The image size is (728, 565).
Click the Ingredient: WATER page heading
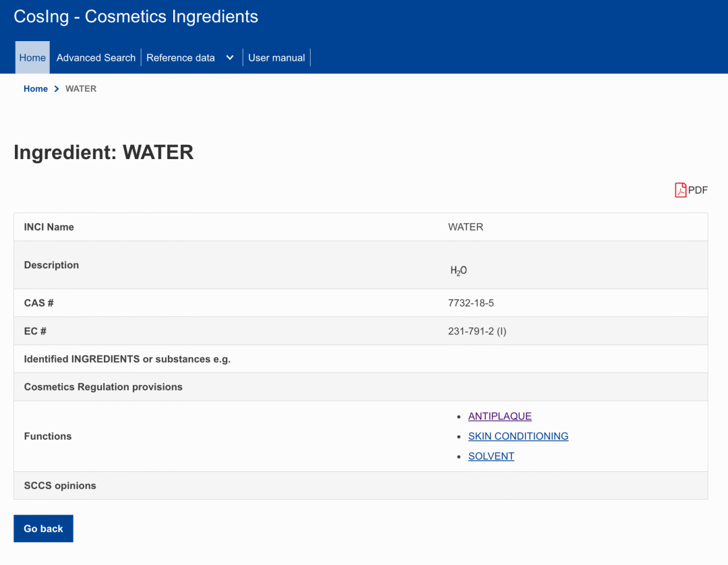click(104, 152)
